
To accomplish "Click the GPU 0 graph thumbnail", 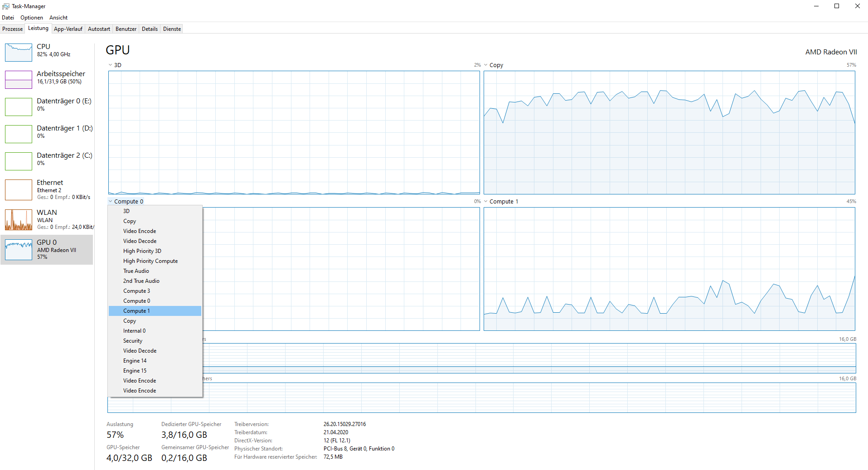I will pos(19,250).
